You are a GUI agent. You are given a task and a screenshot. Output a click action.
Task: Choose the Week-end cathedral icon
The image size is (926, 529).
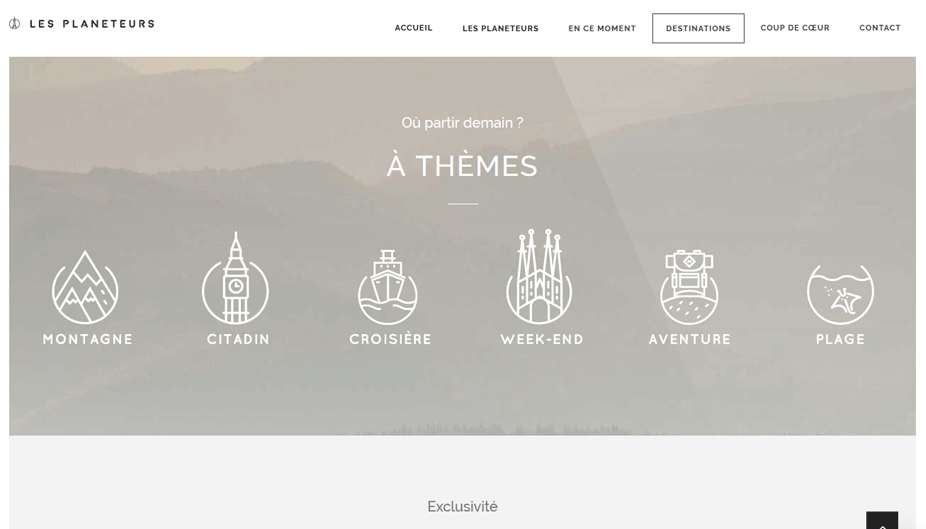click(539, 276)
